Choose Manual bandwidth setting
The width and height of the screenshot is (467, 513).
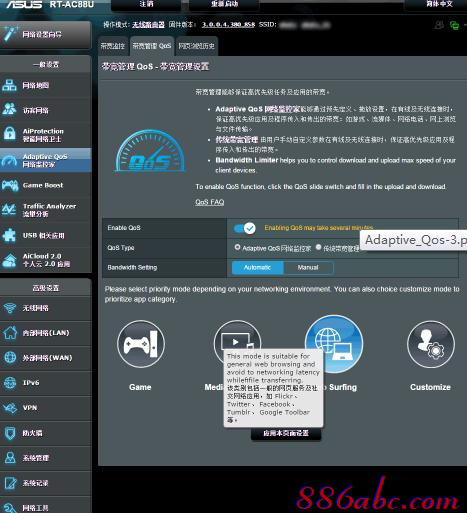click(308, 267)
